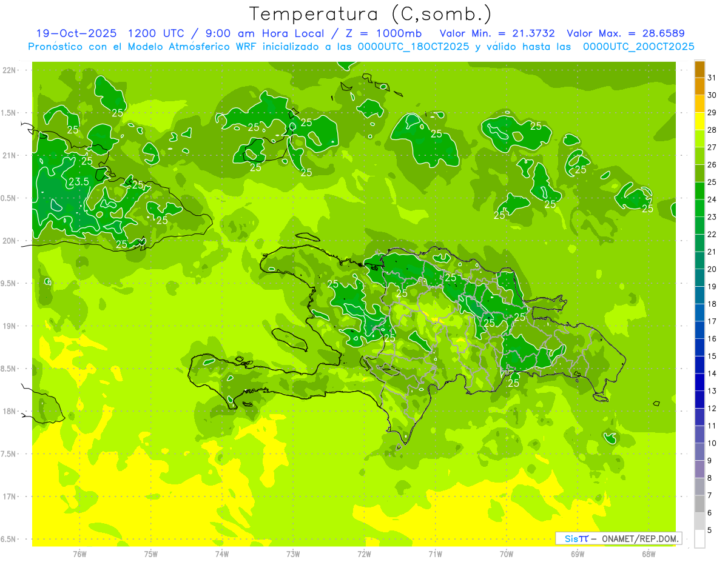728x562 pixels.
Task: Pick the legend swatch between 26 and 27
Action: (700, 156)
